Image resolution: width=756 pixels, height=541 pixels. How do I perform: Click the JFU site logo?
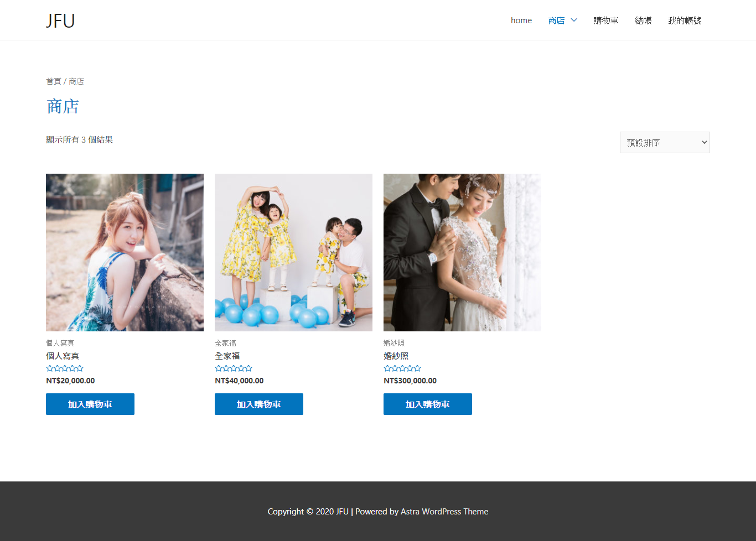point(60,20)
